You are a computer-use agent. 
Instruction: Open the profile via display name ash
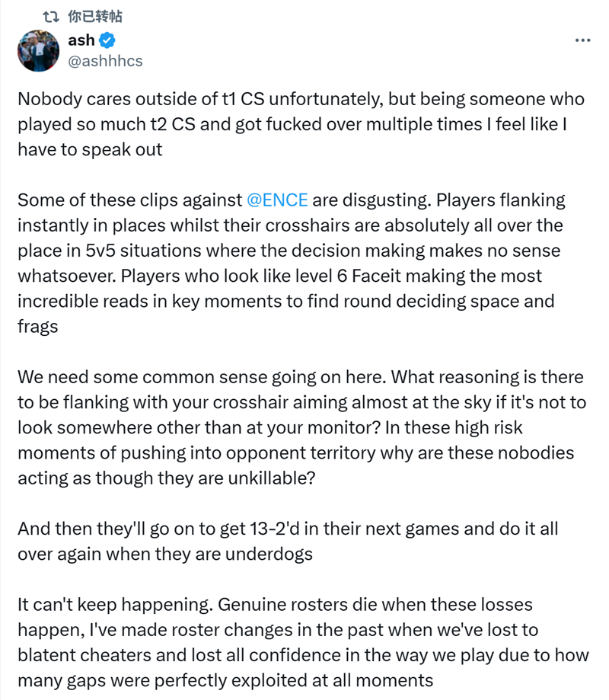(x=81, y=40)
